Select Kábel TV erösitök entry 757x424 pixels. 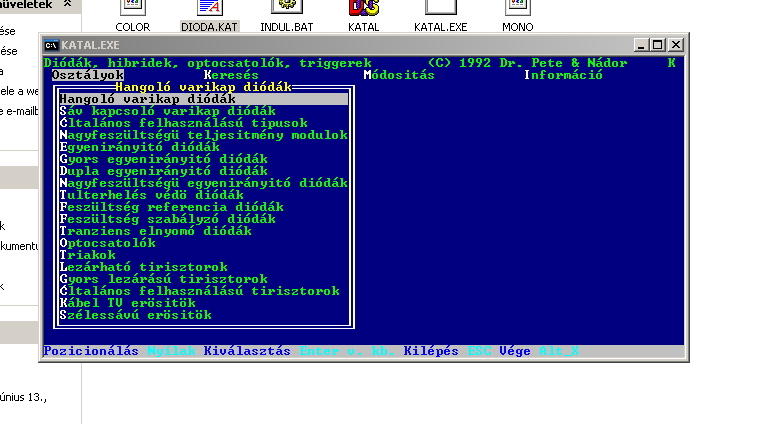[x=127, y=303]
